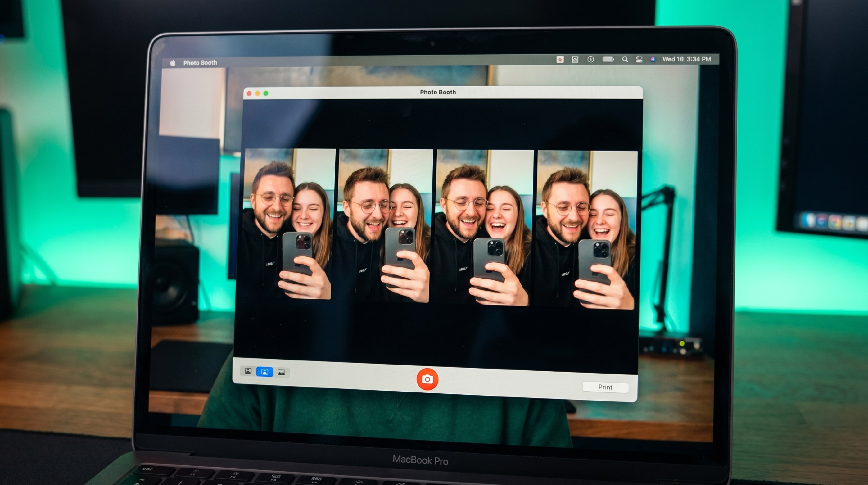Click the square screenshot-style menu bar icon
The width and height of the screenshot is (868, 485).
pos(575,60)
